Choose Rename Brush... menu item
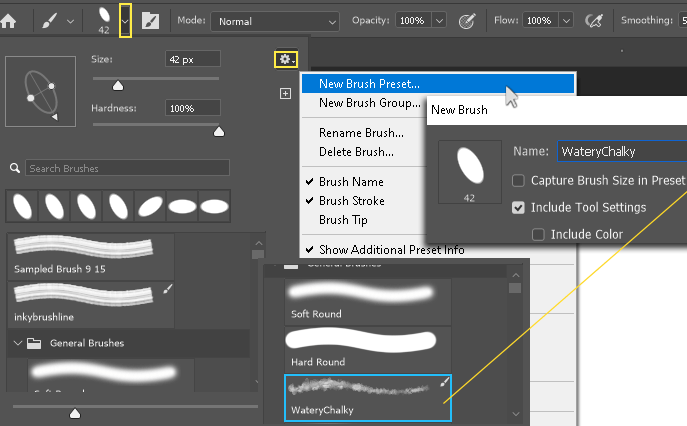Screen dimensions: 687x426 pyautogui.click(x=361, y=133)
